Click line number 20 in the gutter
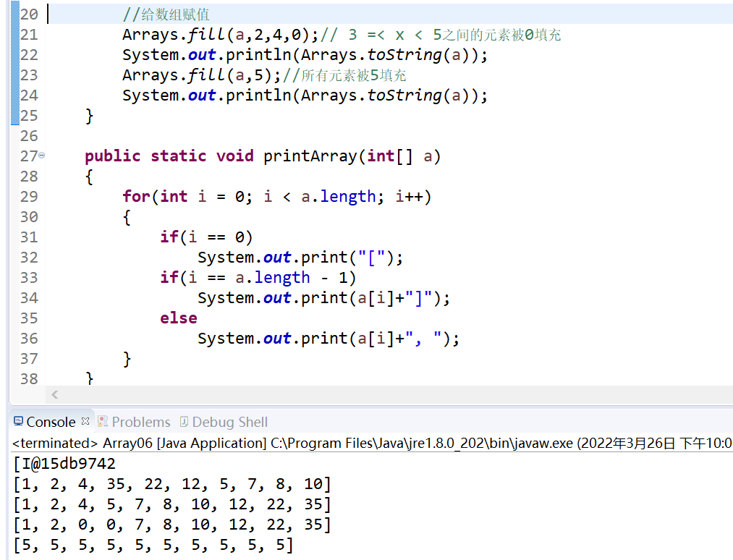The height and width of the screenshot is (560, 733). point(29,14)
